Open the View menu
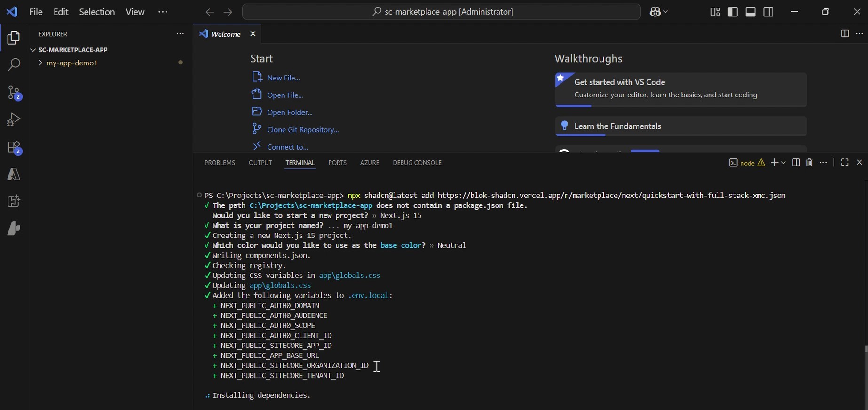 pyautogui.click(x=135, y=12)
